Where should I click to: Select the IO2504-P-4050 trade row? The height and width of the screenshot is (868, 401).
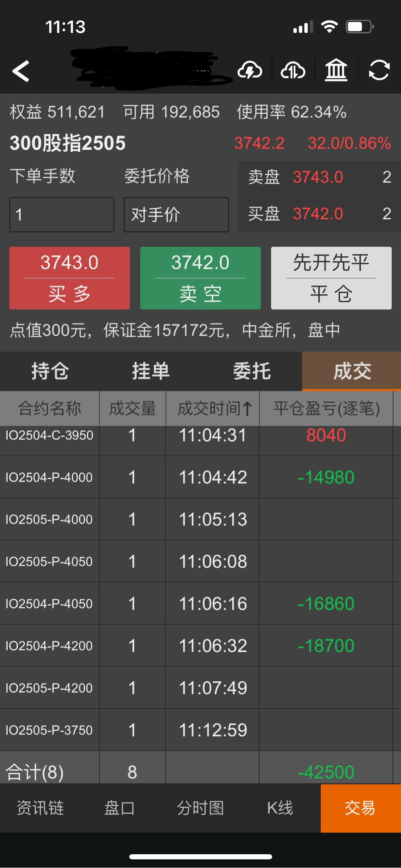point(200,603)
